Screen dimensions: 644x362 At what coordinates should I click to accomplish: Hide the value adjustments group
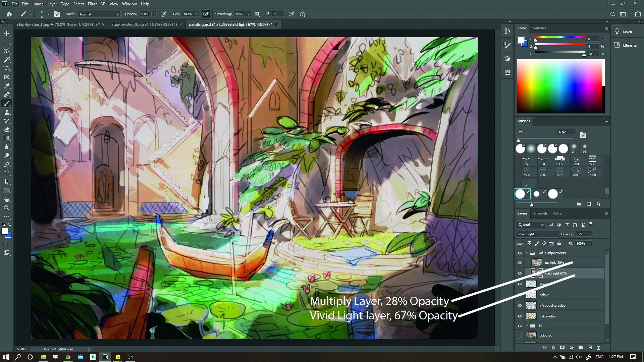[520, 253]
